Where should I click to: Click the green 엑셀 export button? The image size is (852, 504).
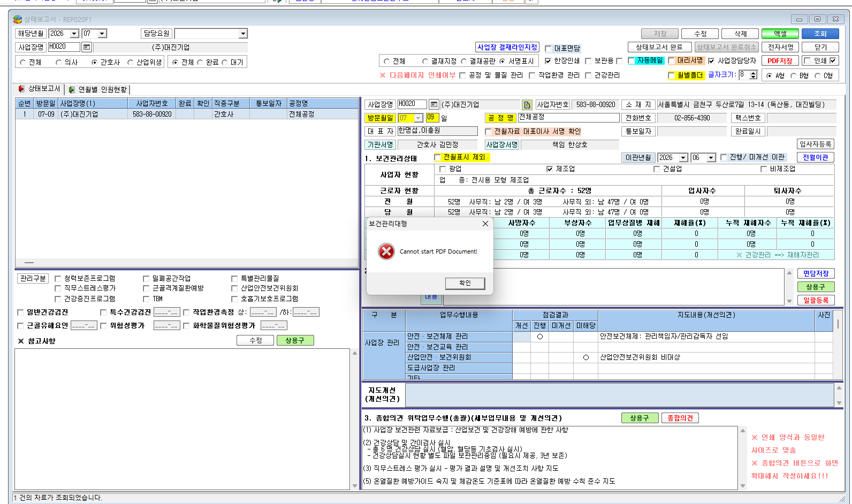pos(780,34)
